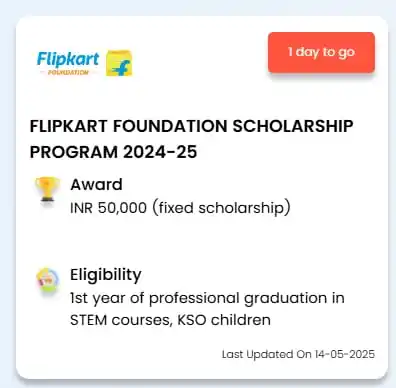Viewport: 396px width, 388px height.
Task: Click the blue Flipkart wordmark logo
Action: (68, 59)
